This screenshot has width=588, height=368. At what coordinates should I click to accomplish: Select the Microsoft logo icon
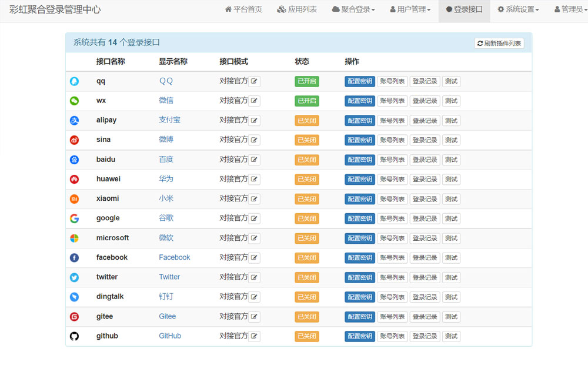pos(74,238)
